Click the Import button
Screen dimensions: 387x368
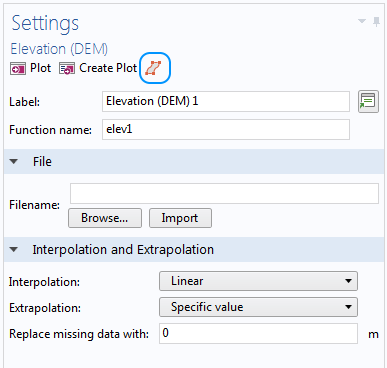(x=180, y=218)
